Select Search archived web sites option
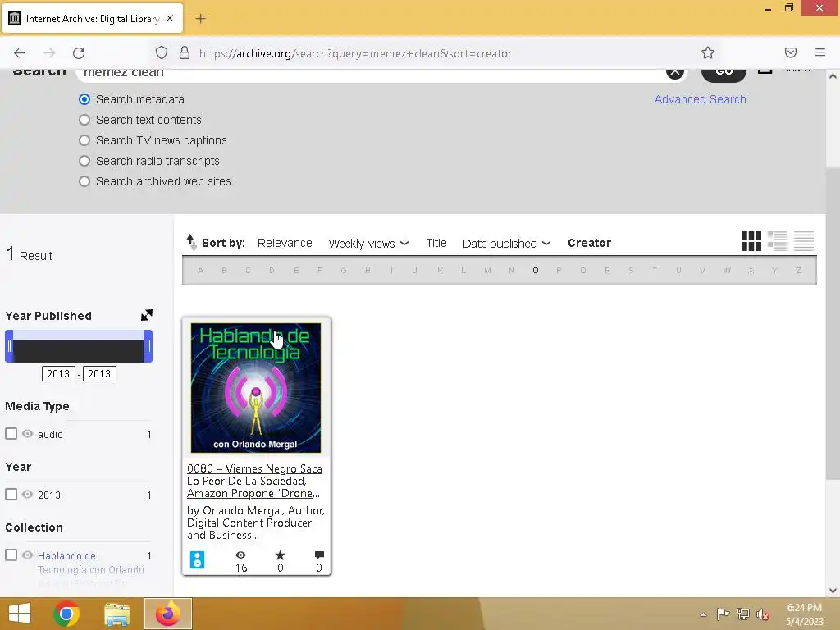 [84, 181]
